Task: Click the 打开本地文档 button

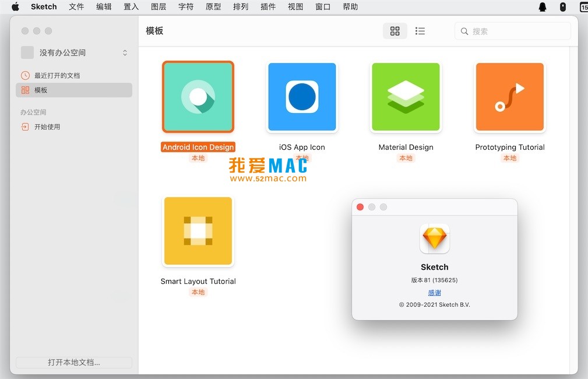Action: coord(73,362)
